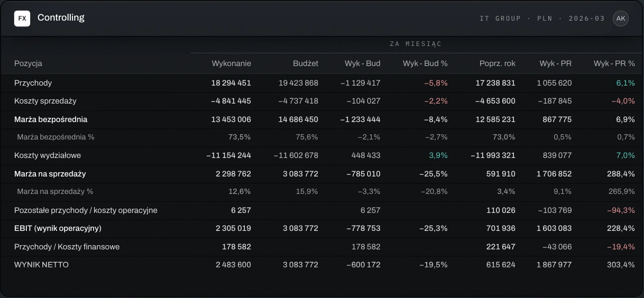The width and height of the screenshot is (644, 298).
Task: Click the red −19,4% cell
Action: tap(621, 247)
